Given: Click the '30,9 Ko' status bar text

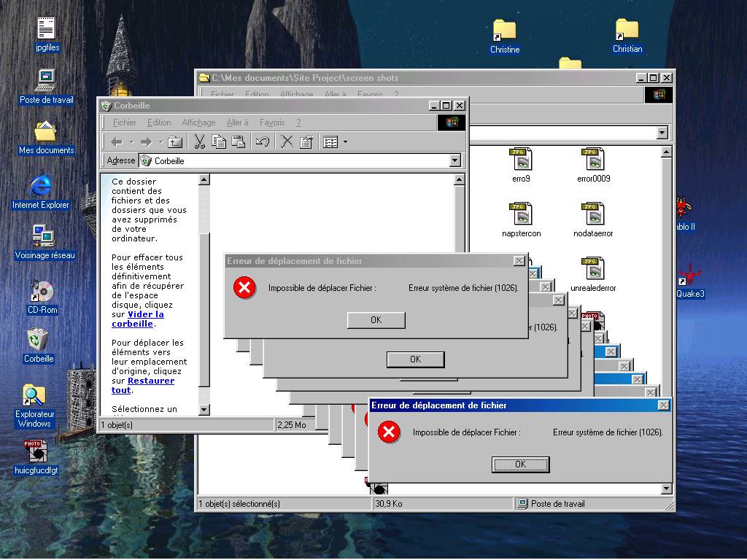Looking at the screenshot, I should click(x=389, y=504).
